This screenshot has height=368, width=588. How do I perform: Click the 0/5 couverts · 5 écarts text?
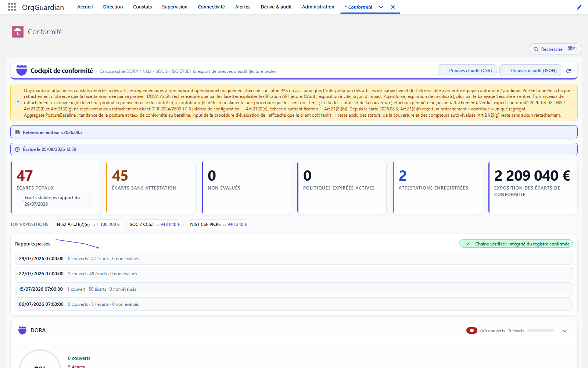(502, 331)
